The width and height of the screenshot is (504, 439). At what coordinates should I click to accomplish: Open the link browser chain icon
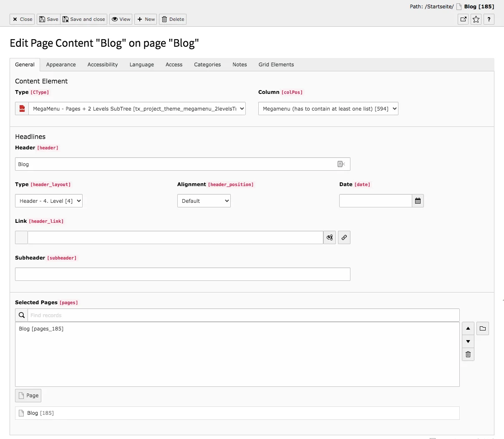point(344,237)
